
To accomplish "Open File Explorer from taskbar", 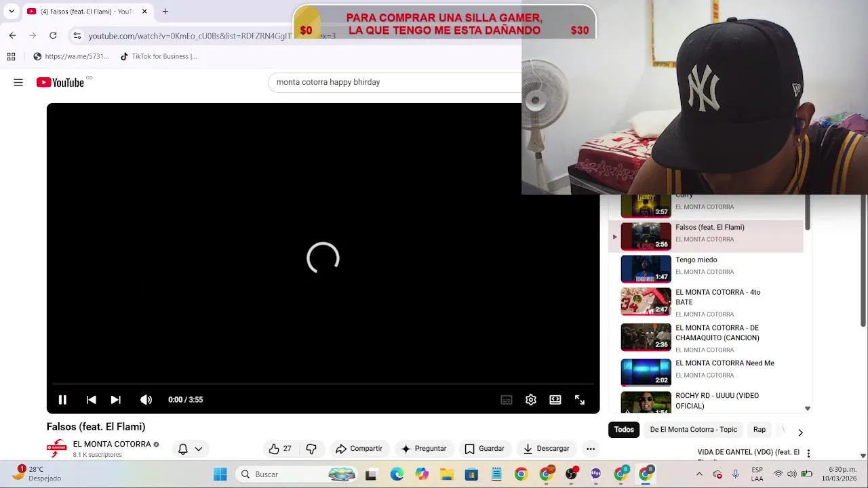I will coord(446,474).
